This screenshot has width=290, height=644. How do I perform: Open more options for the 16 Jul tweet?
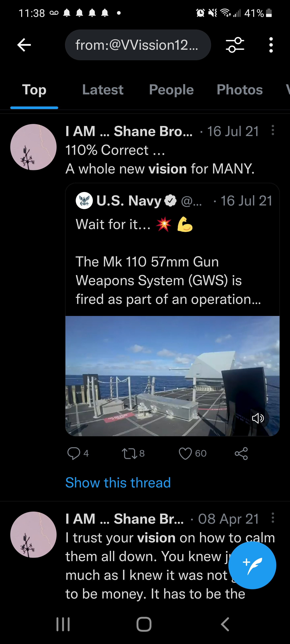tap(273, 130)
